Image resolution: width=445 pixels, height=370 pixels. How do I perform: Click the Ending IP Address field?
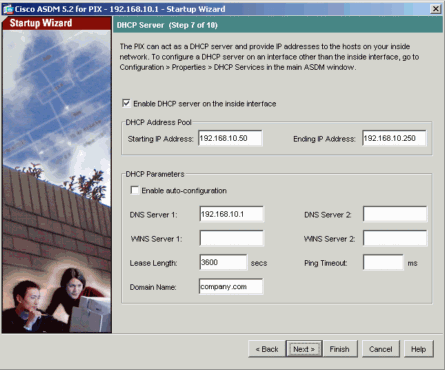[394, 138]
